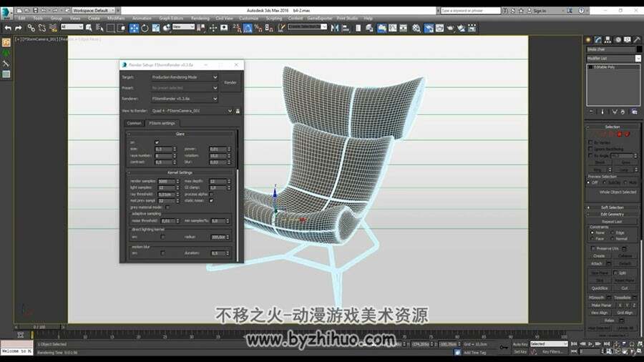Open the selection filter 'All' dropdown
The image size is (644, 362).
(72, 26)
